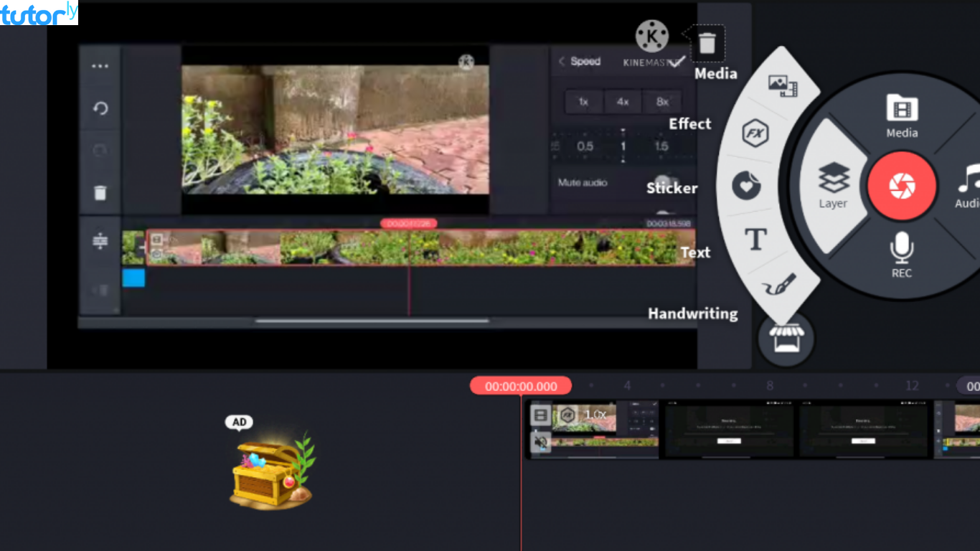The height and width of the screenshot is (551, 980).
Task: Expand timeline tracks with the split-arrows icon
Action: click(100, 242)
